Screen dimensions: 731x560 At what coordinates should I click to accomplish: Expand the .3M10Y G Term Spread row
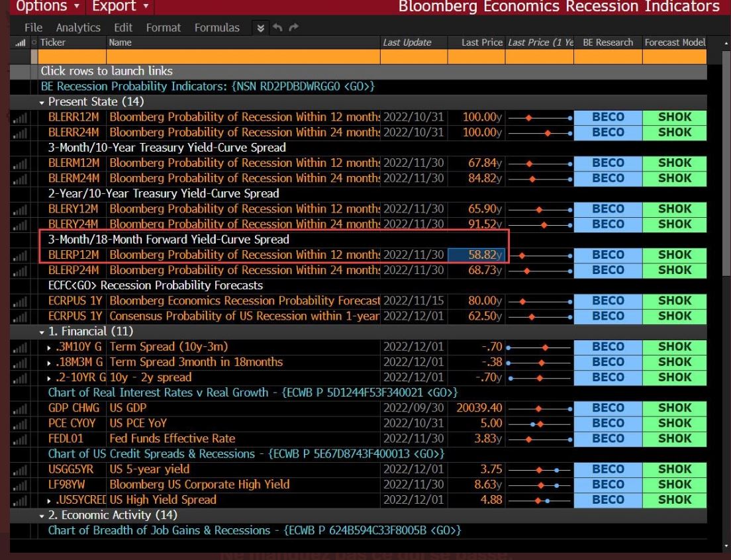coord(49,348)
